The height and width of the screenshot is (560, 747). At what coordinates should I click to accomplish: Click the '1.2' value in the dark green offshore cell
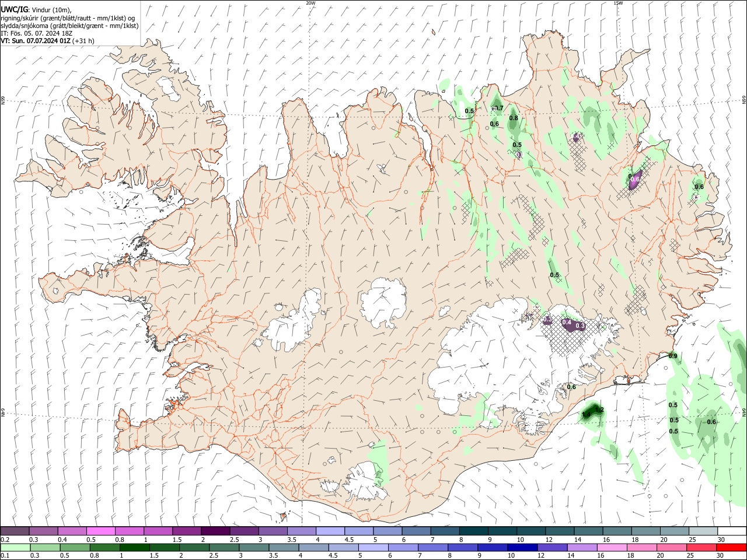tap(598, 410)
